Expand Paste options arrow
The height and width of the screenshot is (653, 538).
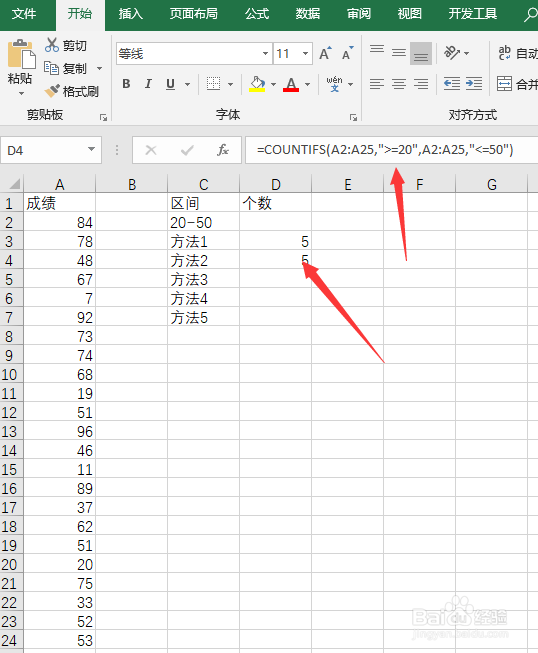pyautogui.click(x=21, y=94)
